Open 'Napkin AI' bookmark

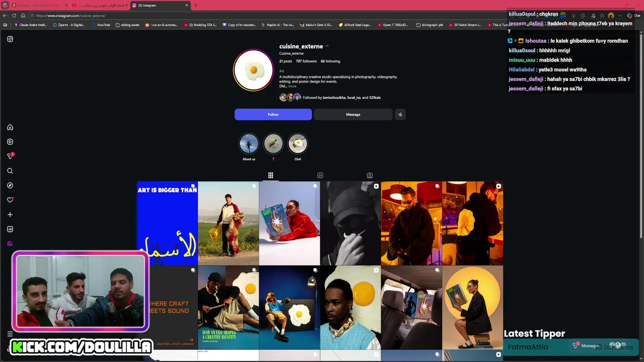(x=278, y=25)
